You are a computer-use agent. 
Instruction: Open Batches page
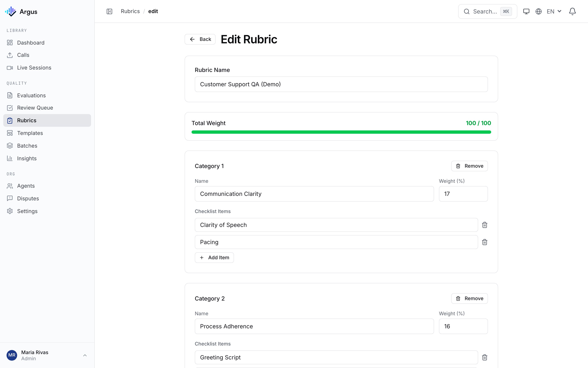47,146
